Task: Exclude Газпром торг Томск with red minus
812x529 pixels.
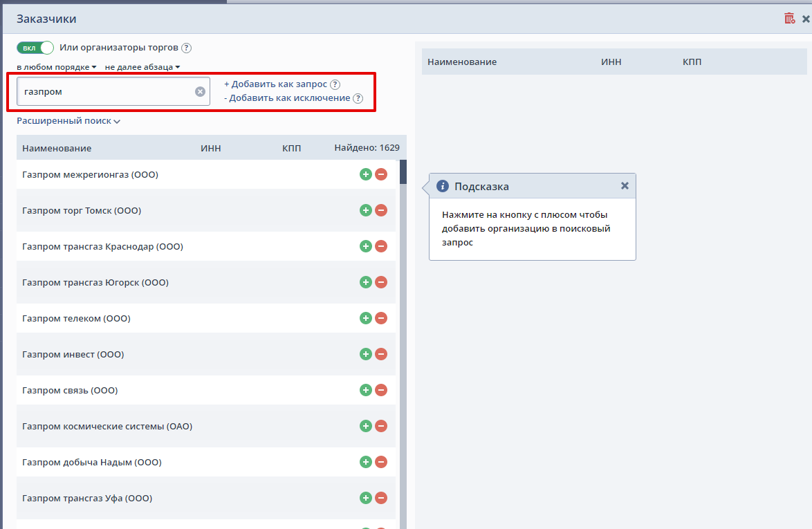Action: click(381, 210)
